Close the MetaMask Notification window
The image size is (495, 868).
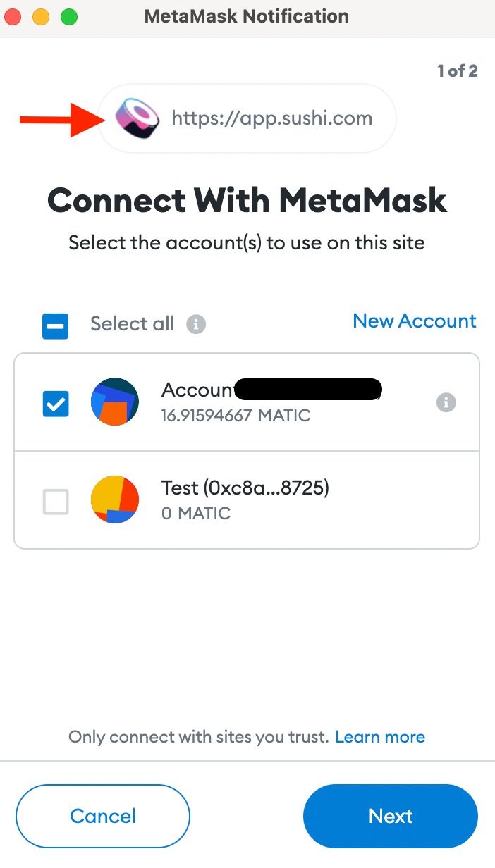[x=13, y=17]
